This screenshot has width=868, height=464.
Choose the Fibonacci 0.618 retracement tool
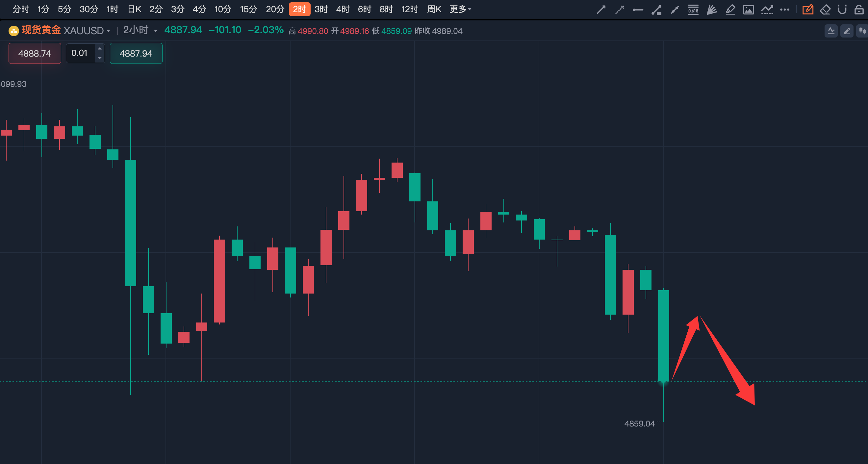[693, 10]
